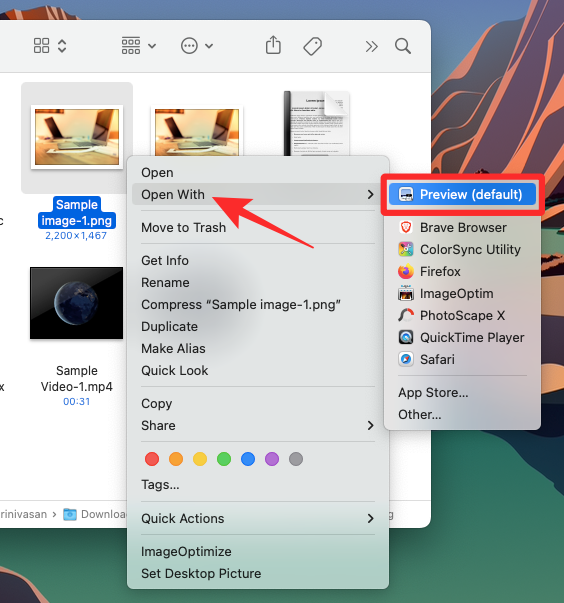
Task: Select Sample image-1.png thumbnail
Action: pyautogui.click(x=77, y=137)
